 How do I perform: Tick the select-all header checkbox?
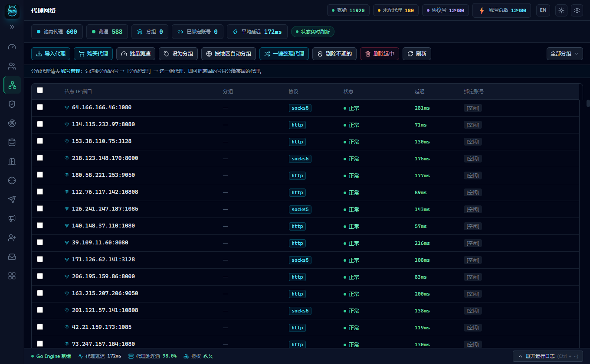point(40,90)
